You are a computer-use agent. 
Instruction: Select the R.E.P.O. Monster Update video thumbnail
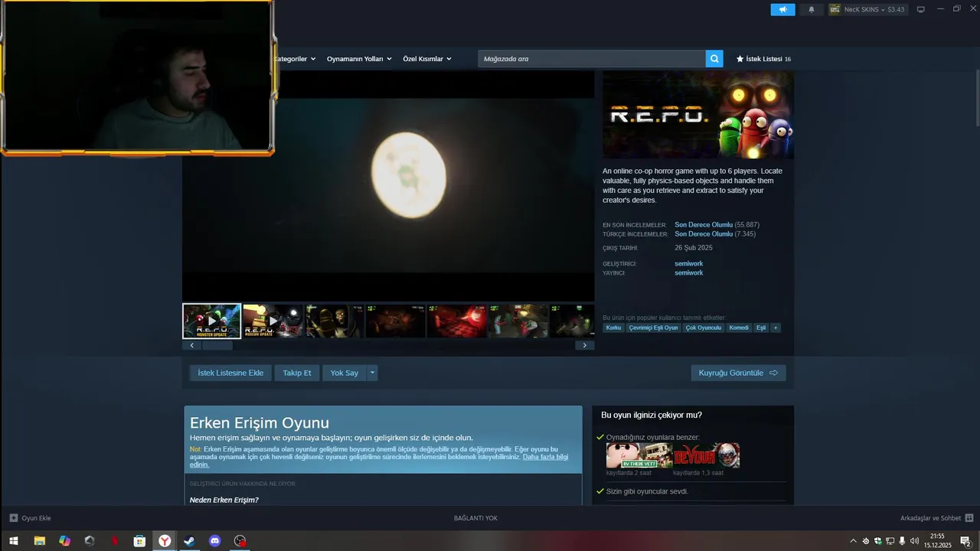tap(211, 321)
